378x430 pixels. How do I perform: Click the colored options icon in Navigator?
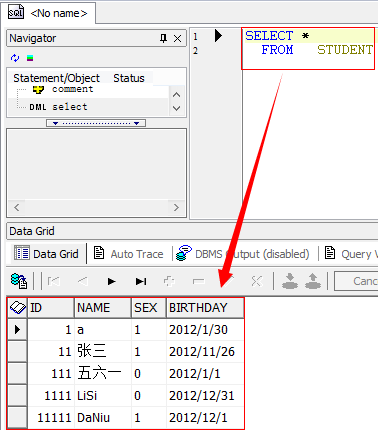click(30, 58)
